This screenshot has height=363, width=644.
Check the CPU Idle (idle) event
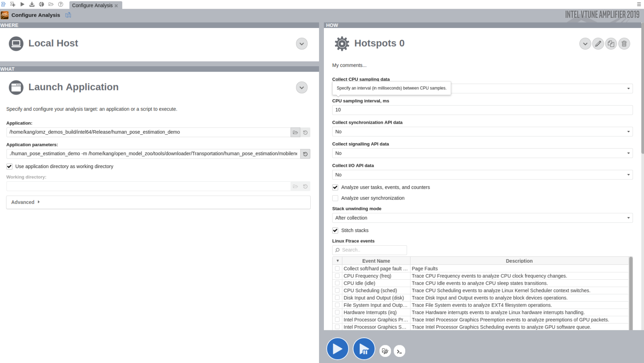point(337,283)
